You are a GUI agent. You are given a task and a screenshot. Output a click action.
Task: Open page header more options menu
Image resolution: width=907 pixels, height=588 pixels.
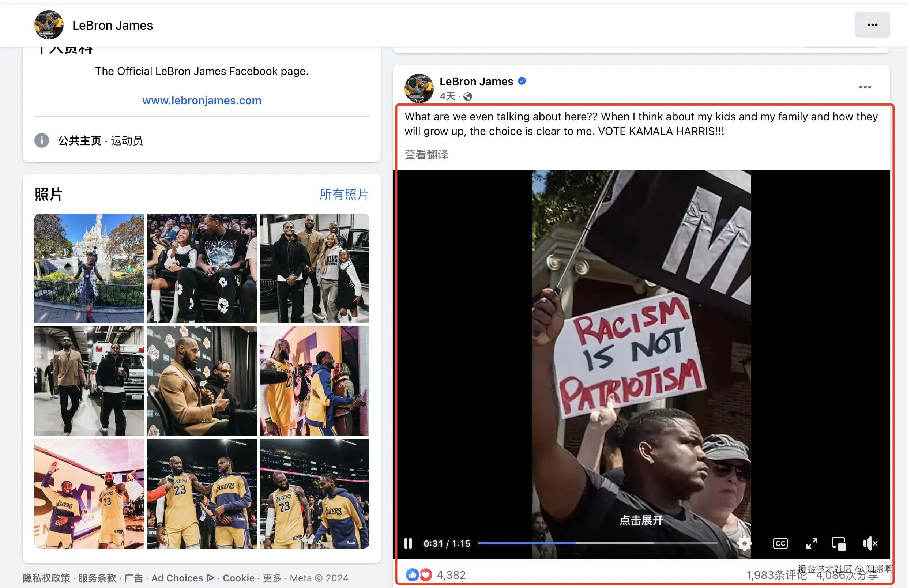pyautogui.click(x=872, y=25)
